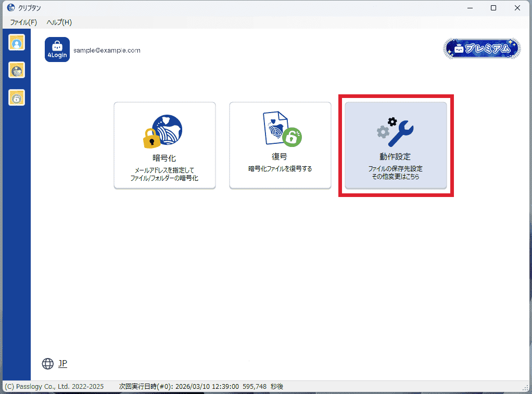Image resolution: width=532 pixels, height=394 pixels.
Task: Maximize the クリプタン window
Action: 493,8
